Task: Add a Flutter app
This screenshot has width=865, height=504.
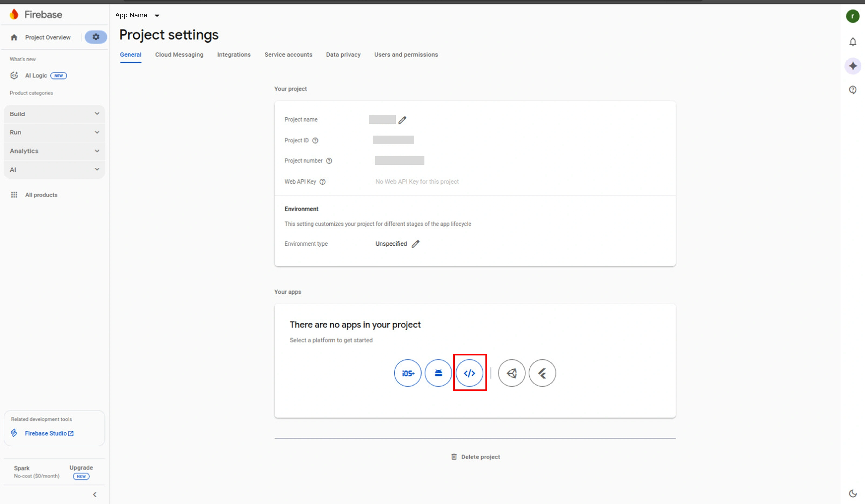Action: (x=542, y=373)
